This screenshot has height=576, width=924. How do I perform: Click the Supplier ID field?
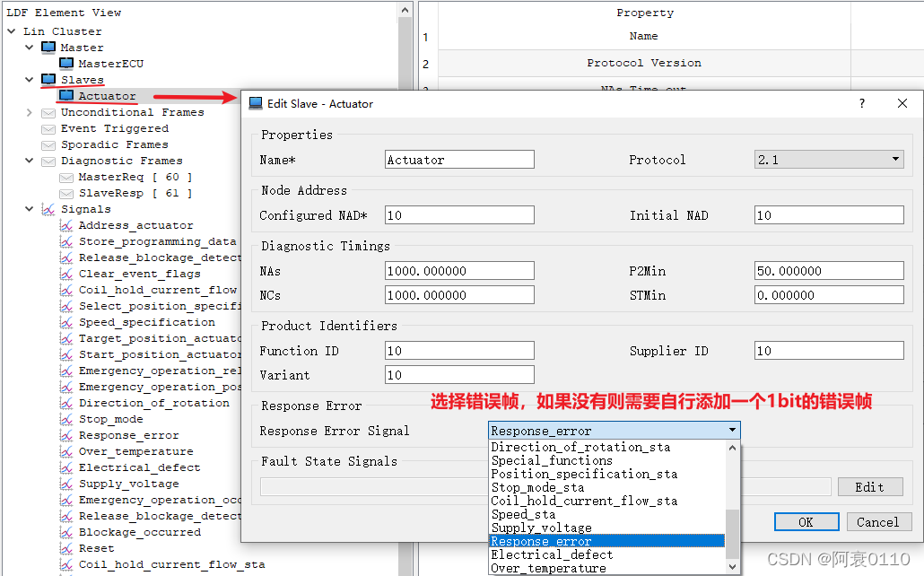click(x=829, y=351)
